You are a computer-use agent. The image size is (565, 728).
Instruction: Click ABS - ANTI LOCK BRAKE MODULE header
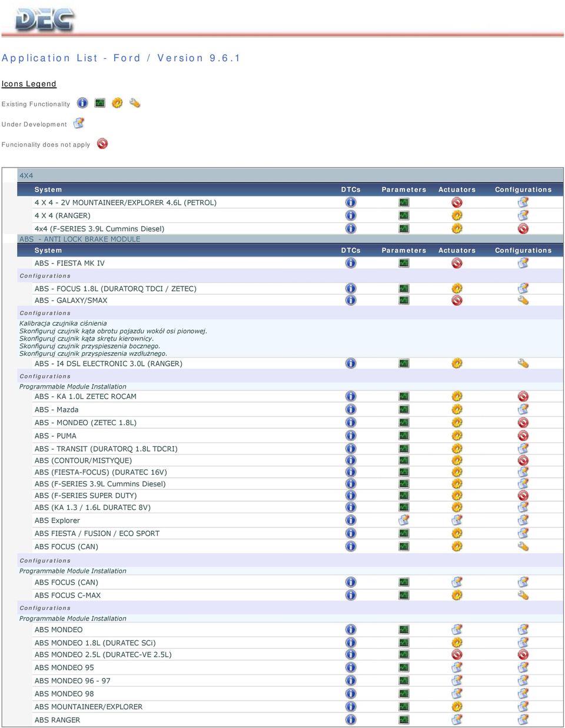point(80,239)
